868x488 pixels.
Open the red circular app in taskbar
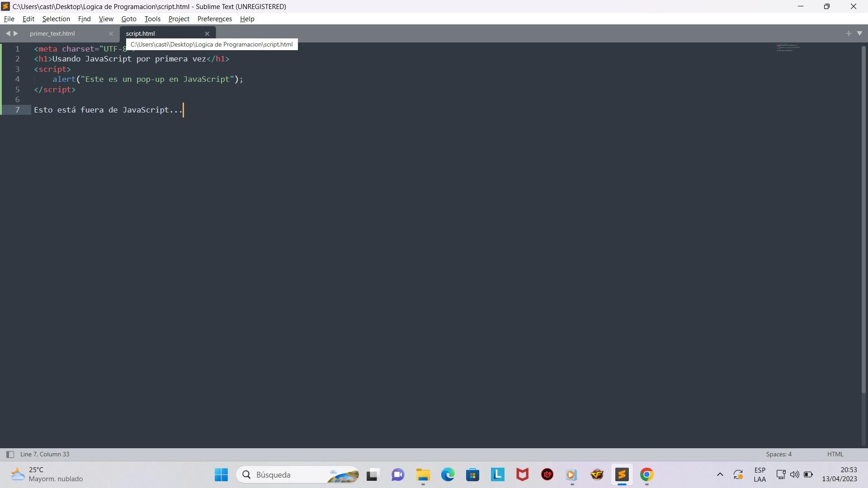[x=547, y=475]
